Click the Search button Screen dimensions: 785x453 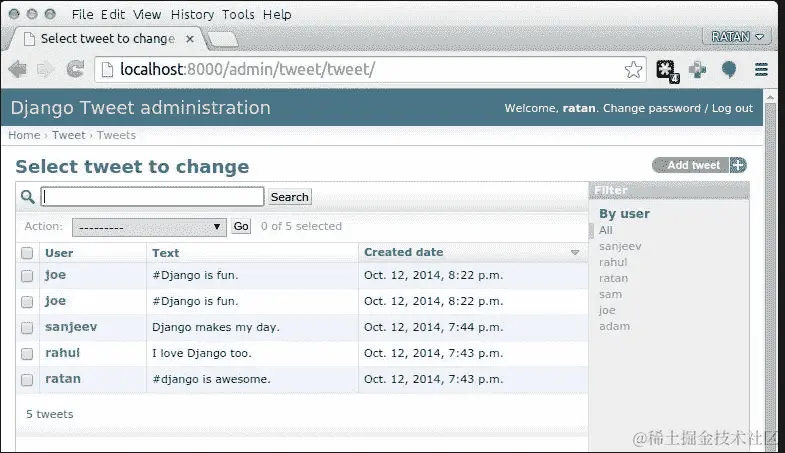(x=289, y=197)
